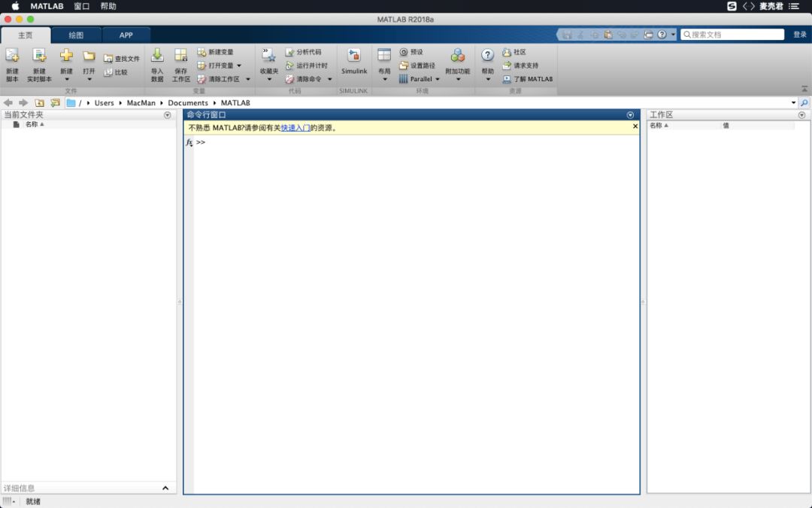Expand the 打开变量 dropdown arrow
Screen dimensions: 812x508
[239, 65]
